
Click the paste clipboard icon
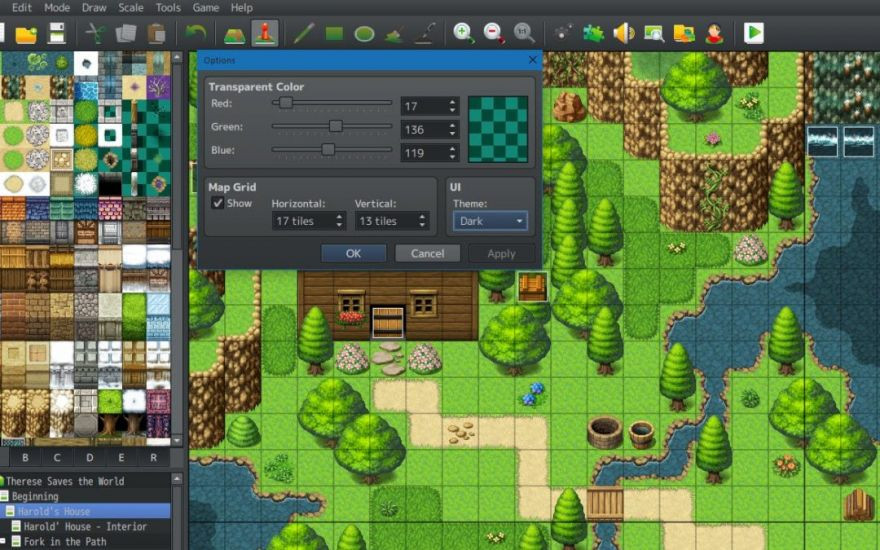156,34
